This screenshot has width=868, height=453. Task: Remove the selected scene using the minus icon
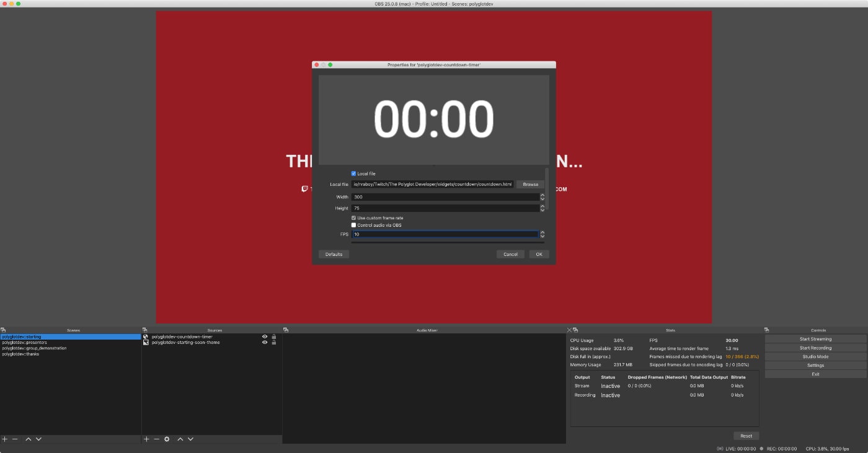tap(15, 439)
